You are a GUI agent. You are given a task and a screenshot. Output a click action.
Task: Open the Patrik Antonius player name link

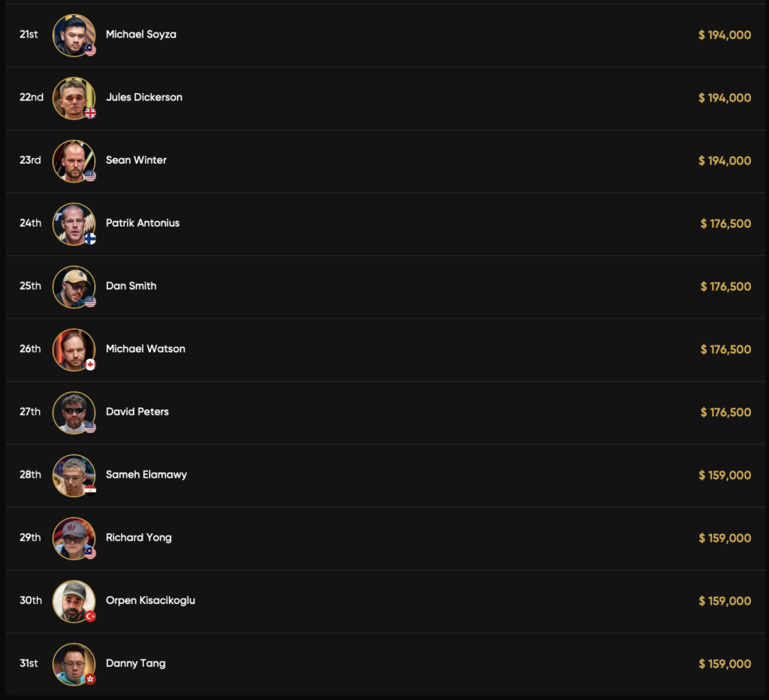click(x=143, y=223)
